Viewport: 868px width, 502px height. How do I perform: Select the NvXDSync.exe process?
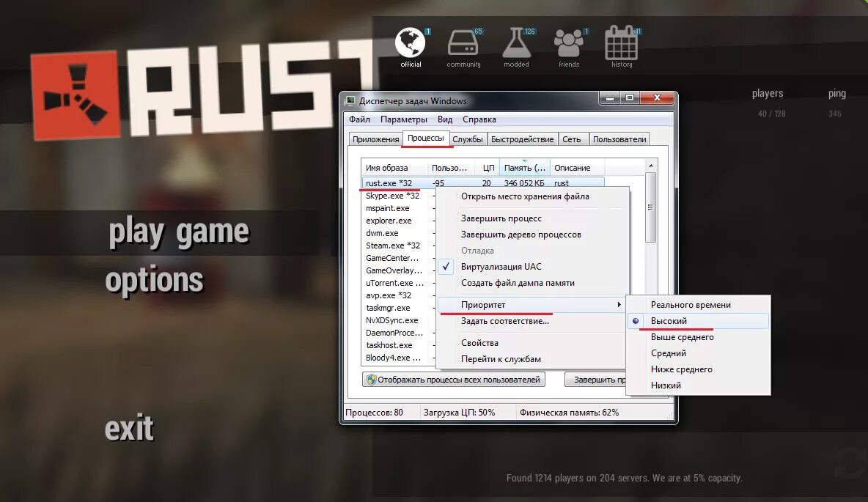tap(392, 320)
